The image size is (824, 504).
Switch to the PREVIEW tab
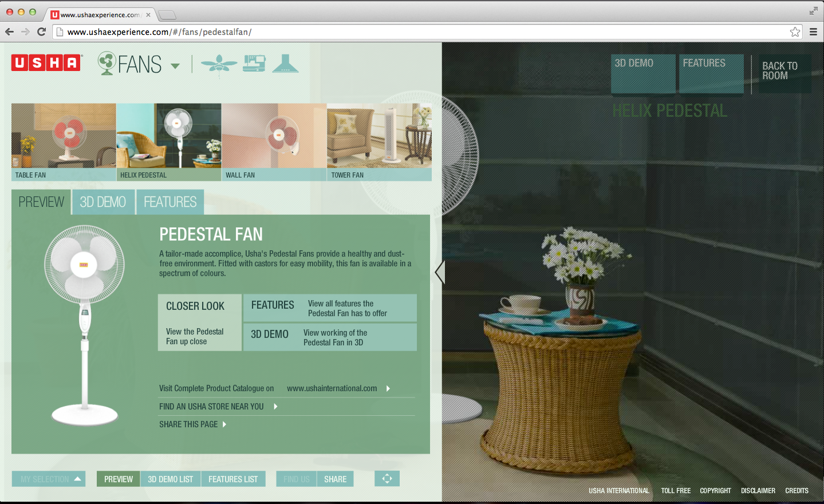click(41, 202)
